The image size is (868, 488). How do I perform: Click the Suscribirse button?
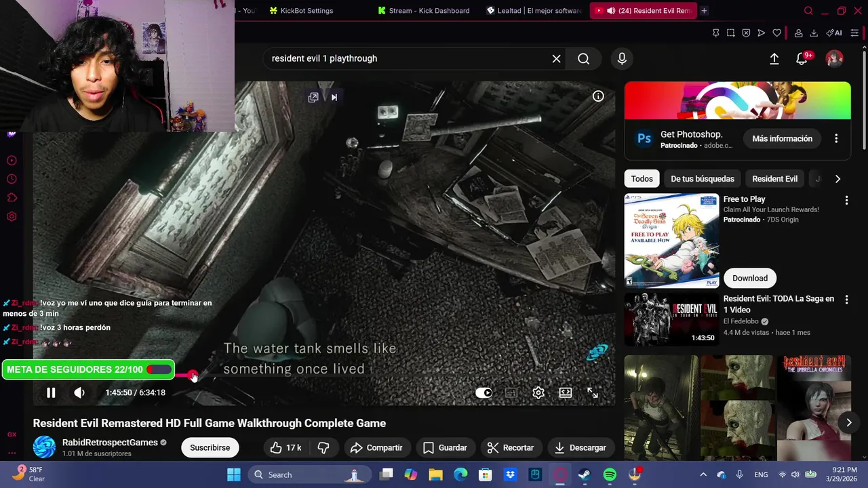(x=210, y=447)
